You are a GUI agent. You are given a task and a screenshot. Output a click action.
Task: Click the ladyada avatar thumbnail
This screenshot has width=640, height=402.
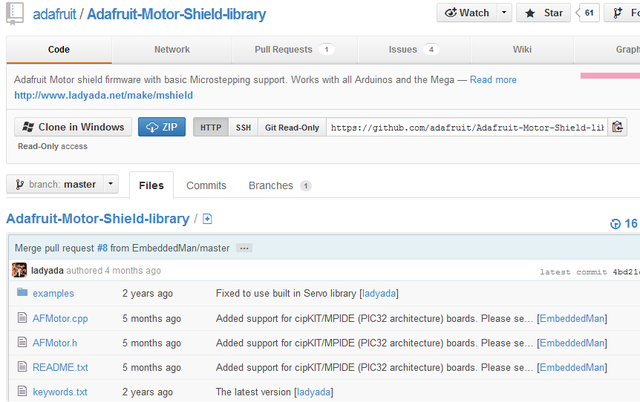pyautogui.click(x=19, y=269)
